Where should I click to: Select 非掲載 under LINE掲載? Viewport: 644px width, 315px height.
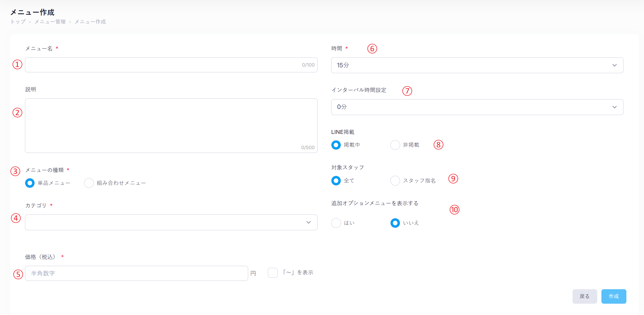(395, 145)
